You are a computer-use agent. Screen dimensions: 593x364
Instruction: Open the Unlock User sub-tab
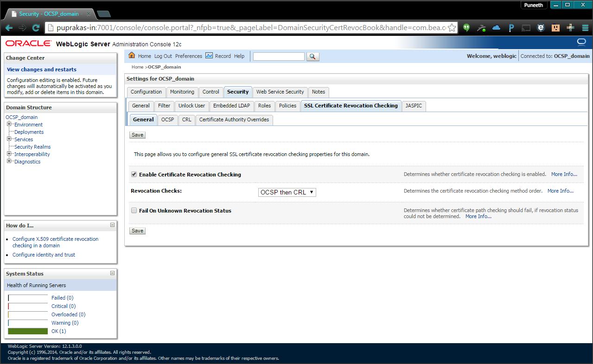(192, 106)
